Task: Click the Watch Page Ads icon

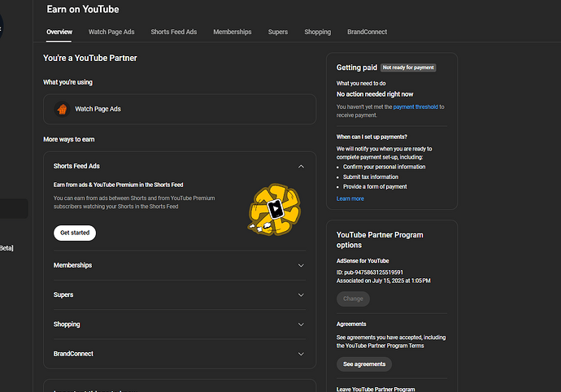Action: tap(61, 109)
